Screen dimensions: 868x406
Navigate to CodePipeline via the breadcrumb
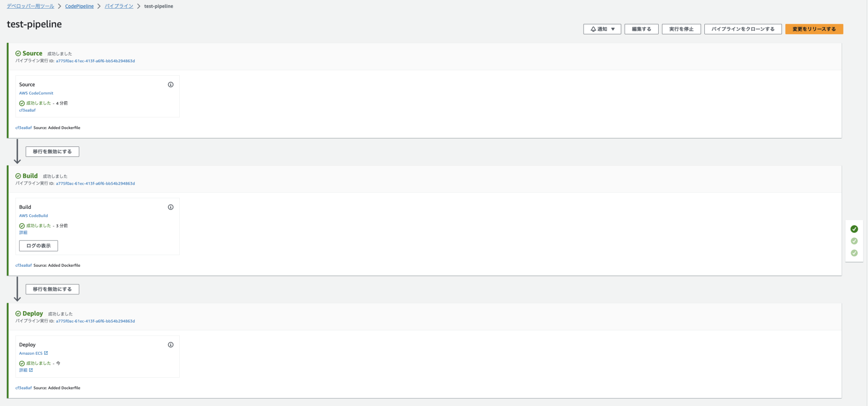pyautogui.click(x=79, y=6)
